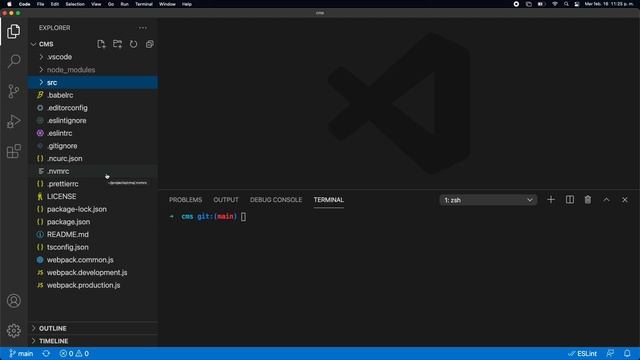This screenshot has width=640, height=360.
Task: Open the Extensions view
Action: (13, 151)
